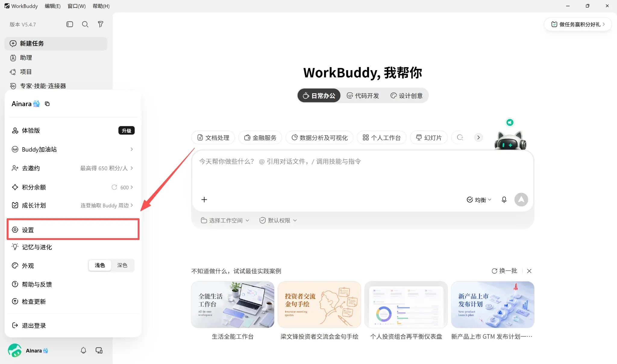Screen dimensions: 617x364
Task: Open the 投资者交流金句手绘 thumbnail
Action: (x=319, y=305)
